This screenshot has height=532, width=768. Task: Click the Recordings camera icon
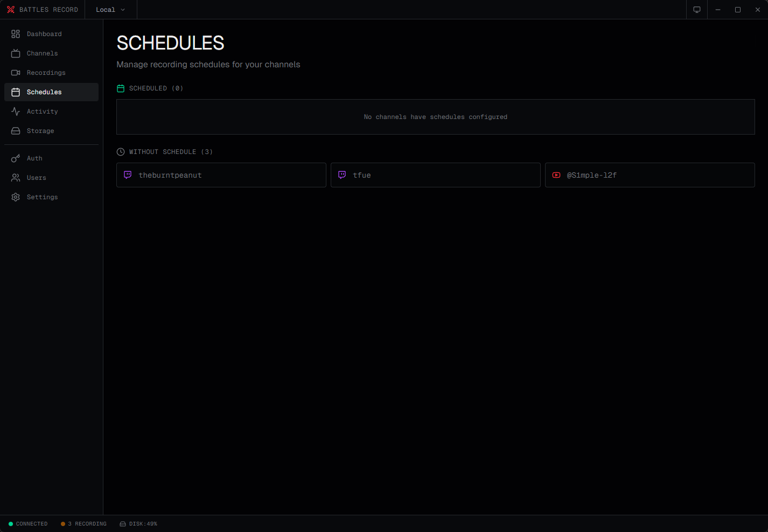pos(16,72)
